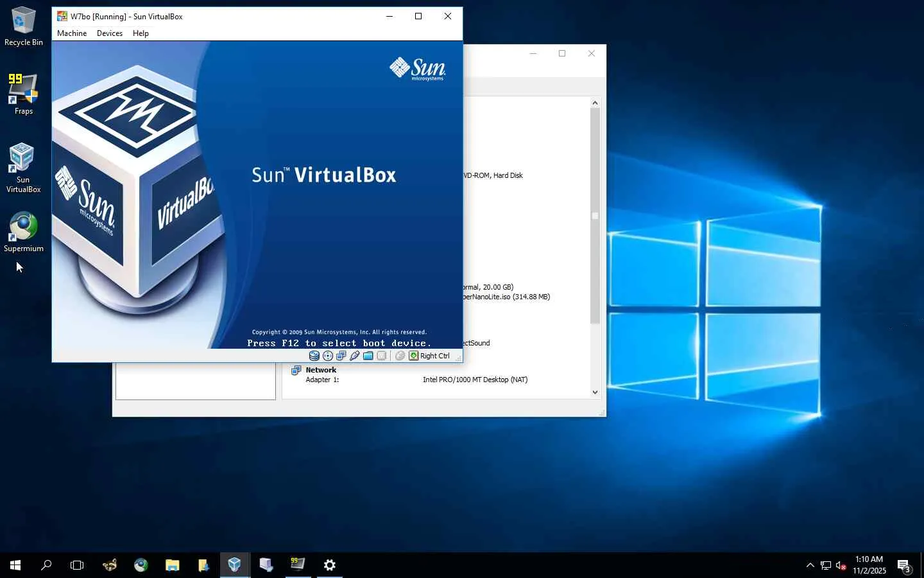Click the 'Press F12 to select boot device' text
The image size is (924, 578).
coord(339,343)
